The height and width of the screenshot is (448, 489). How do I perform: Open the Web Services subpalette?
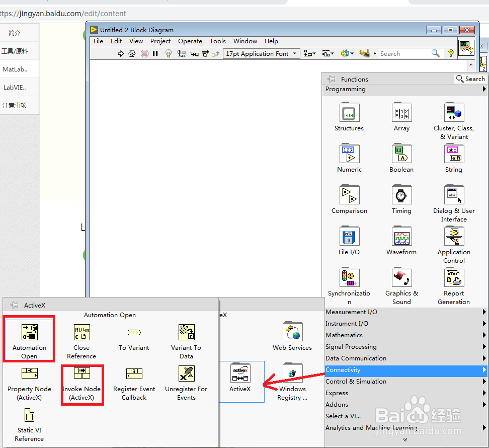point(292,336)
